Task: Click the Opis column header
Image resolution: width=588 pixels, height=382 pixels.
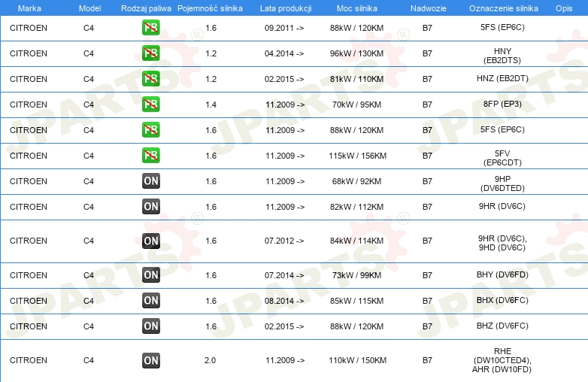Action: pyautogui.click(x=564, y=8)
